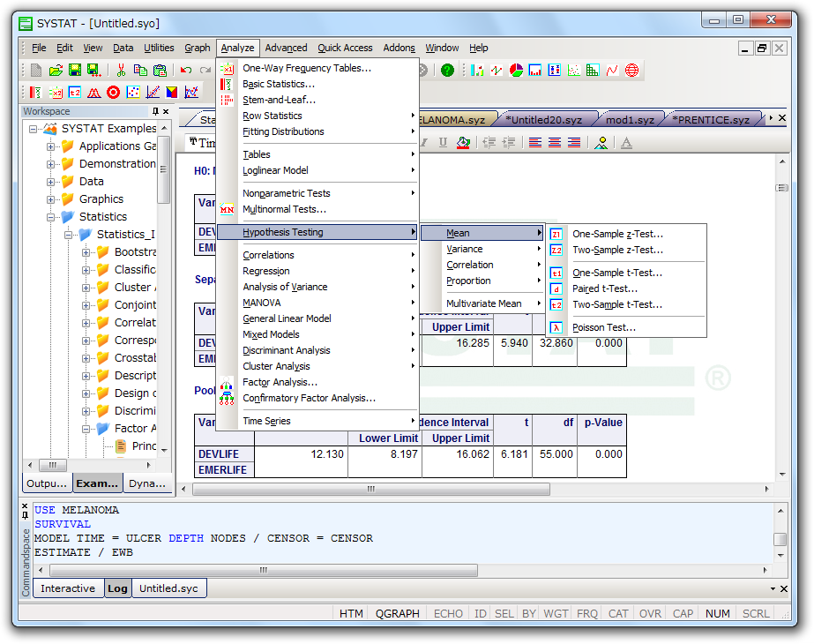Open Basic Statistics from Analyze menu
Screen dimensions: 814x644
317,84
